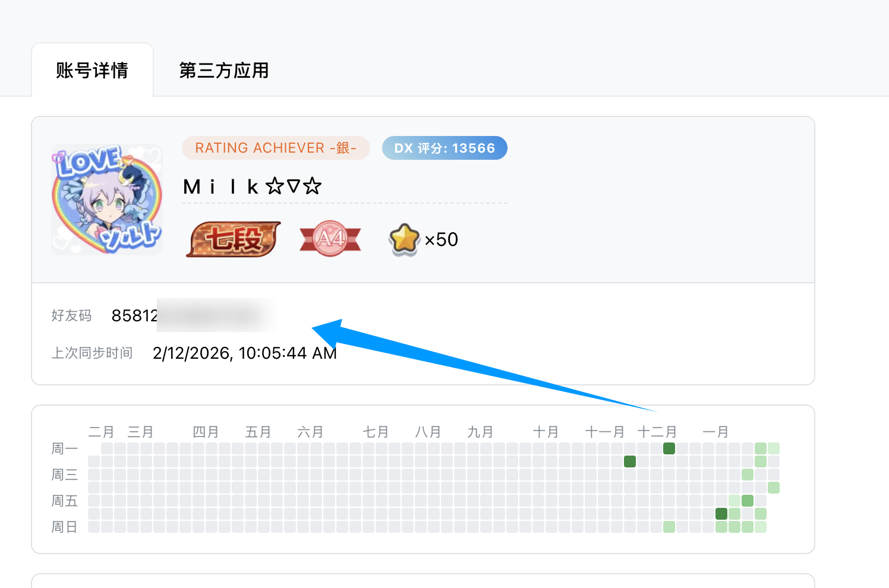Click the blurred part of the friend code
The image size is (889, 588).
coord(216,315)
